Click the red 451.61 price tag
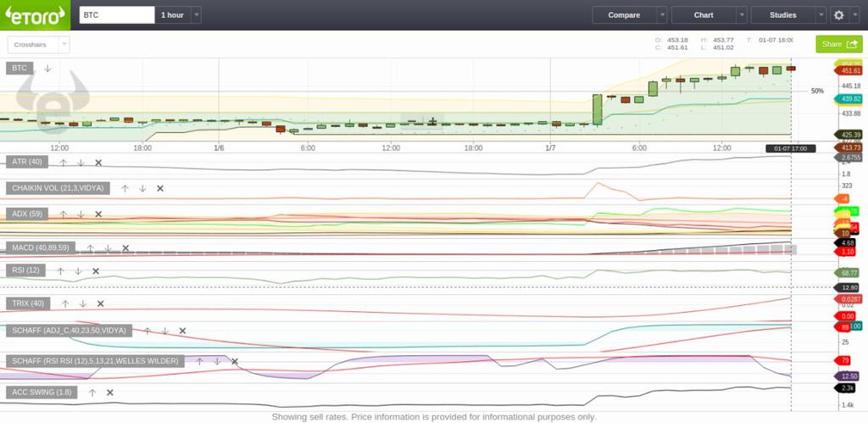 pos(848,71)
